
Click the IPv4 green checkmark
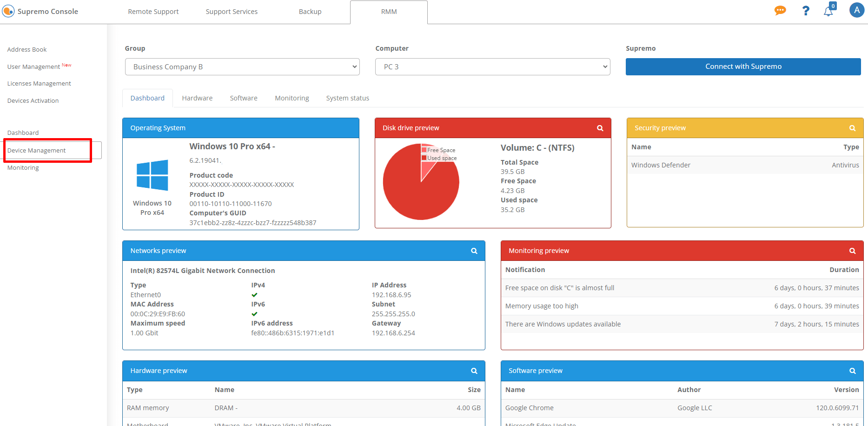[x=254, y=295]
